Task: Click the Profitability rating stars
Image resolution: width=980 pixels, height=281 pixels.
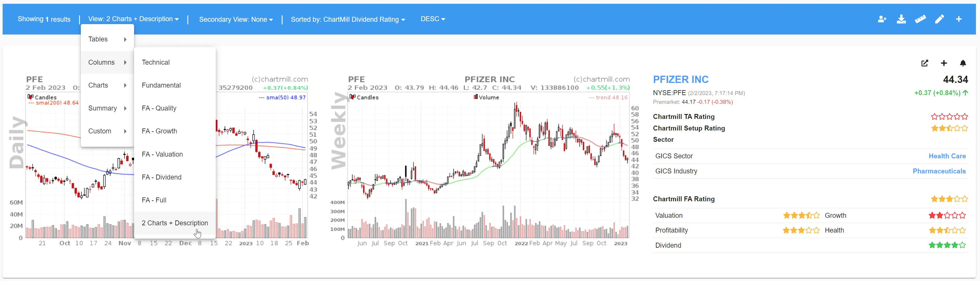Action: [x=801, y=230]
